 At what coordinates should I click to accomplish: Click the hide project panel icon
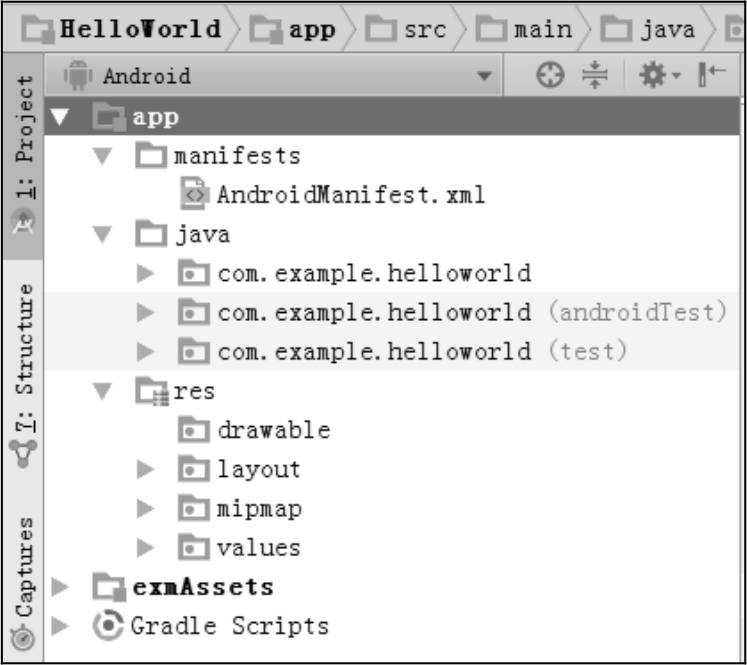coord(711,76)
